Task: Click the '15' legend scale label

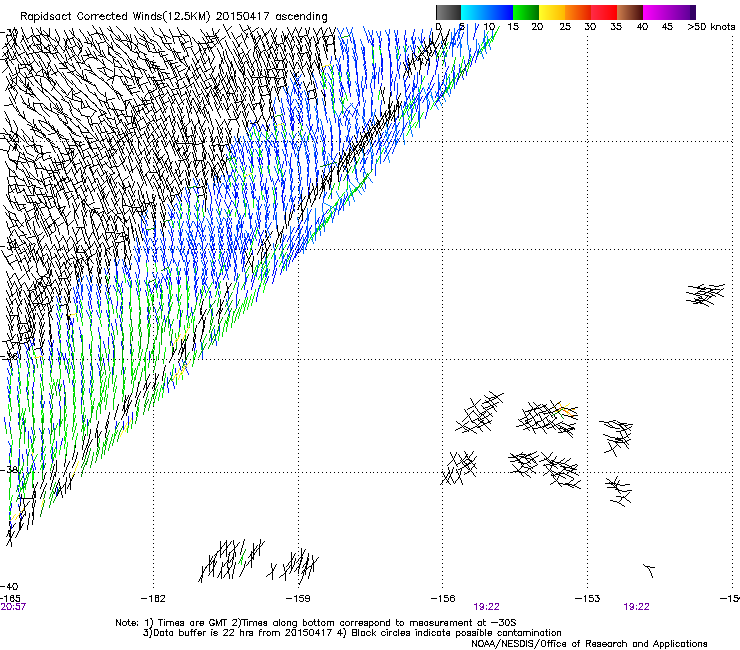Action: pos(513,27)
